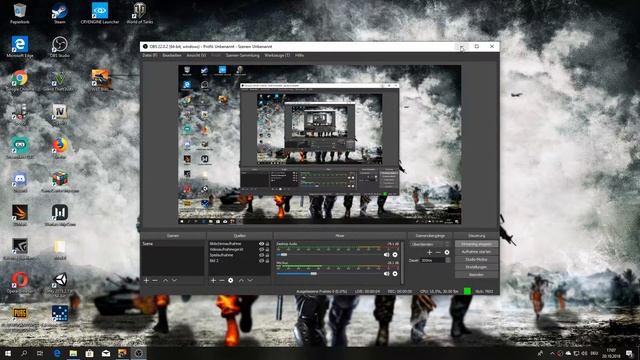Adjust the Dauer duration stepper arrows
Screen dimensions: 640x360
pos(448,260)
